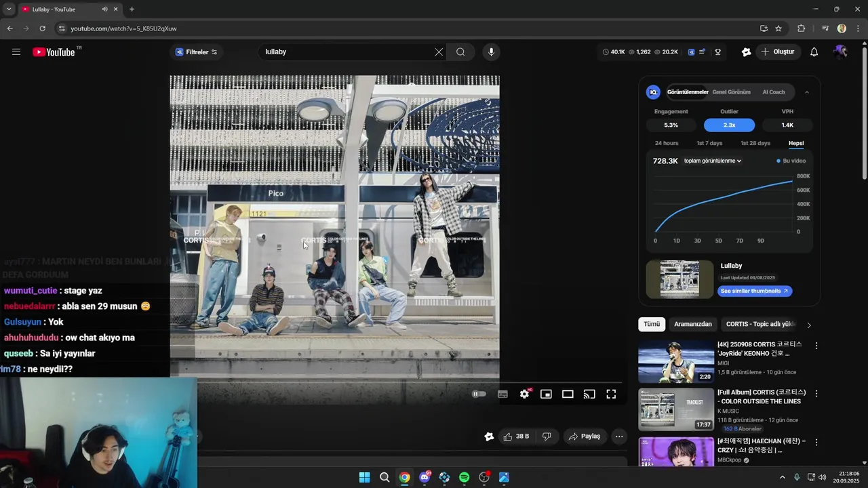Select the 1st 7 days range
The height and width of the screenshot is (488, 868).
coord(709,143)
